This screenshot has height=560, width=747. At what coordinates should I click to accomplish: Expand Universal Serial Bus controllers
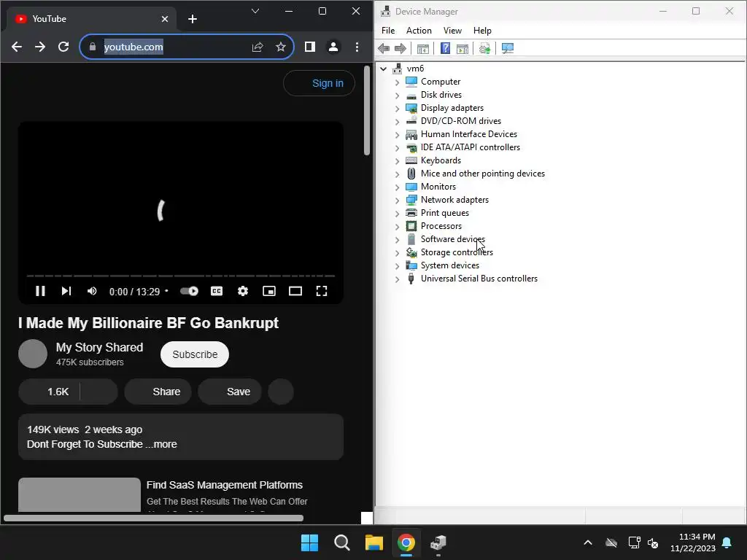(x=398, y=279)
